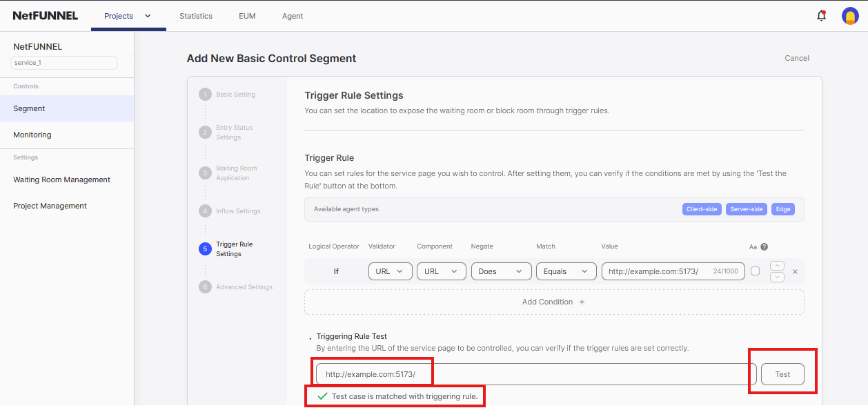This screenshot has height=408, width=868.
Task: Select the Client-side agent type badge
Action: (702, 208)
